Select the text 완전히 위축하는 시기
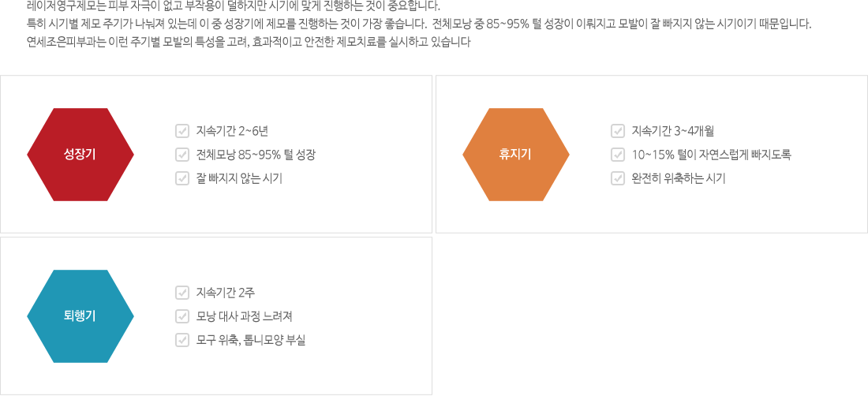 [x=678, y=178]
